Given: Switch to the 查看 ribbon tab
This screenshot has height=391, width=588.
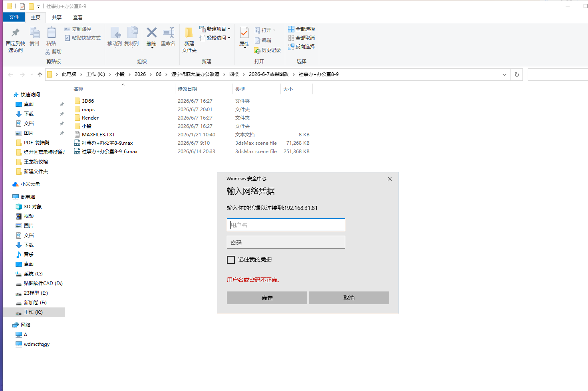Looking at the screenshot, I should coord(78,17).
